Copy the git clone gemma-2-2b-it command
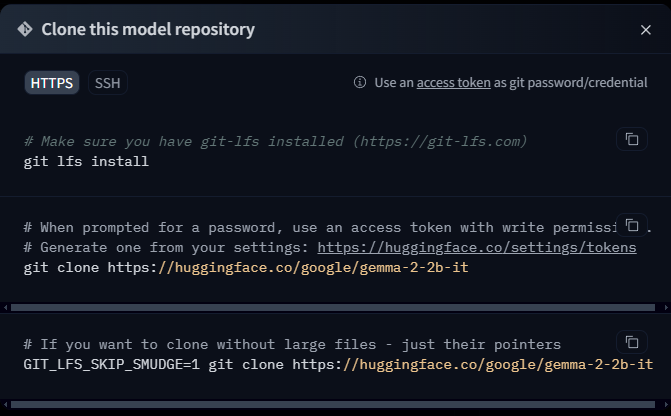This screenshot has width=671, height=416. click(x=632, y=225)
